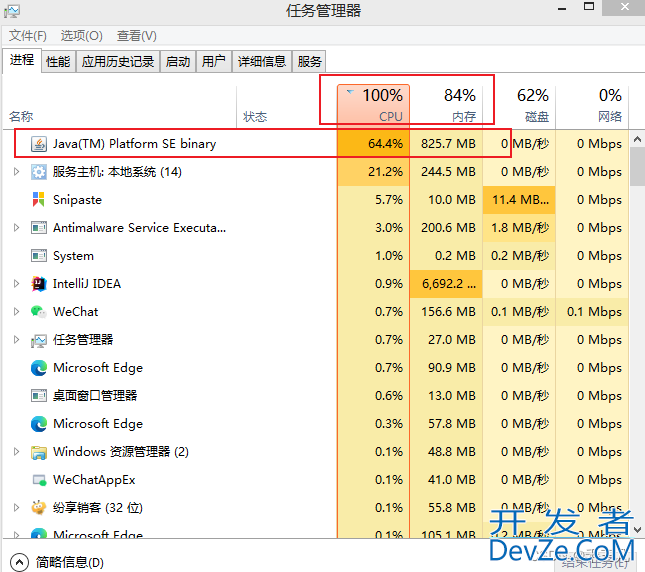Select the 'Java(TM) Platform SE binary' row text
Image resolution: width=645 pixels, height=572 pixels.
coord(135,144)
